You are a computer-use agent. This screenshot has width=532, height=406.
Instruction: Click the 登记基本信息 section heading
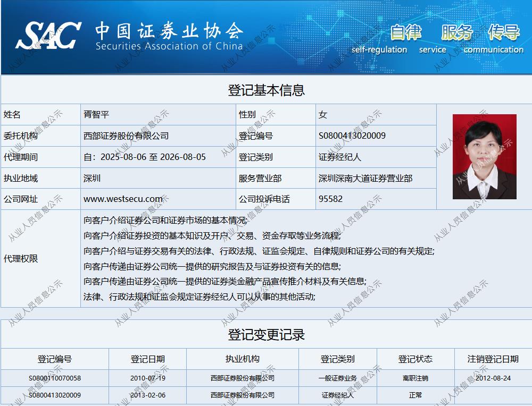tap(266, 90)
